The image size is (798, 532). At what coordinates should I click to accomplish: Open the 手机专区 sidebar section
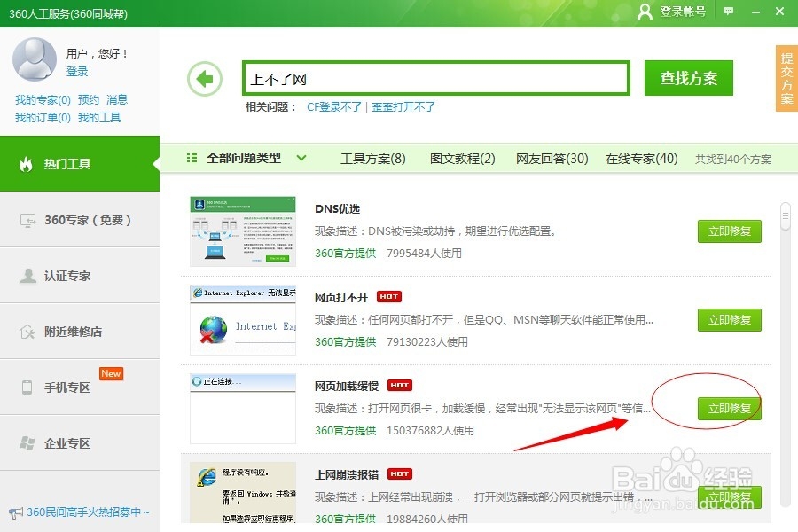coord(80,387)
